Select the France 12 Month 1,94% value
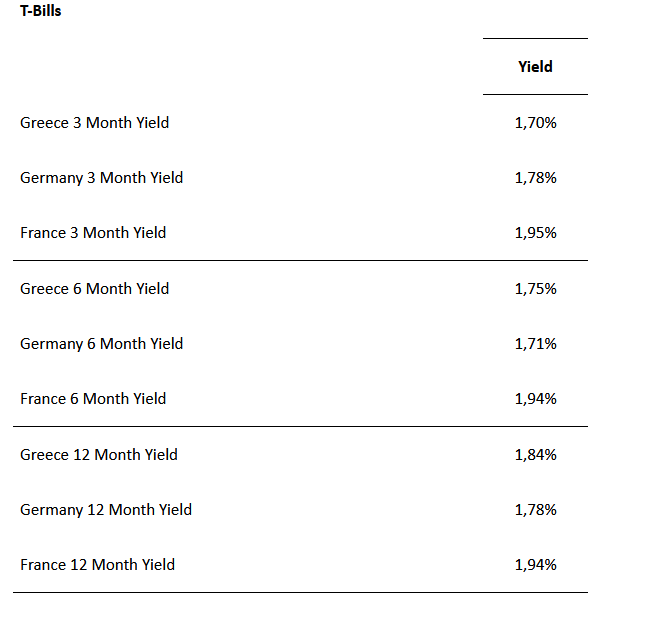 click(x=535, y=565)
